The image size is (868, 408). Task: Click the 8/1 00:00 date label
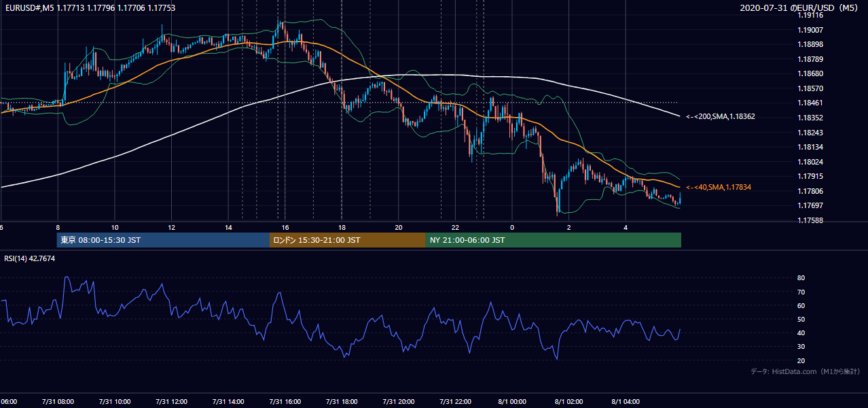[512, 401]
